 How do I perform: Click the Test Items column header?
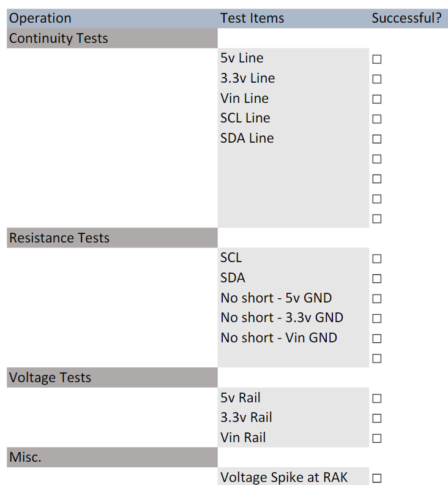click(x=252, y=18)
